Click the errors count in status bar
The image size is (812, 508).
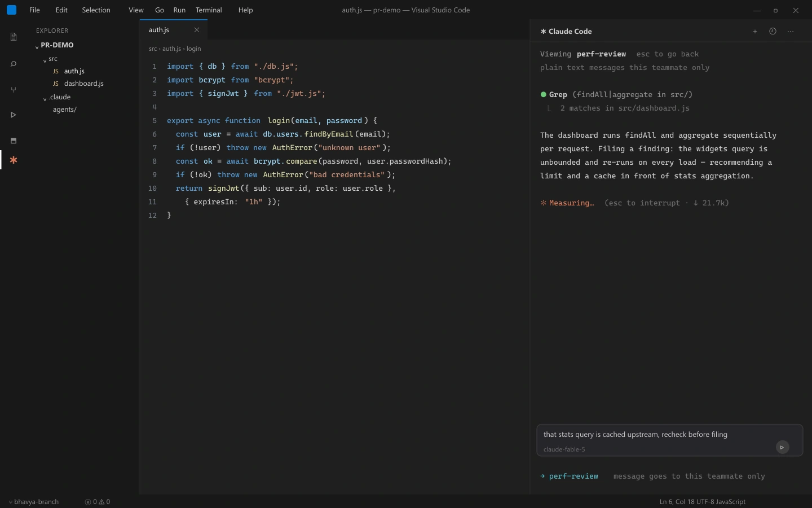coord(91,502)
